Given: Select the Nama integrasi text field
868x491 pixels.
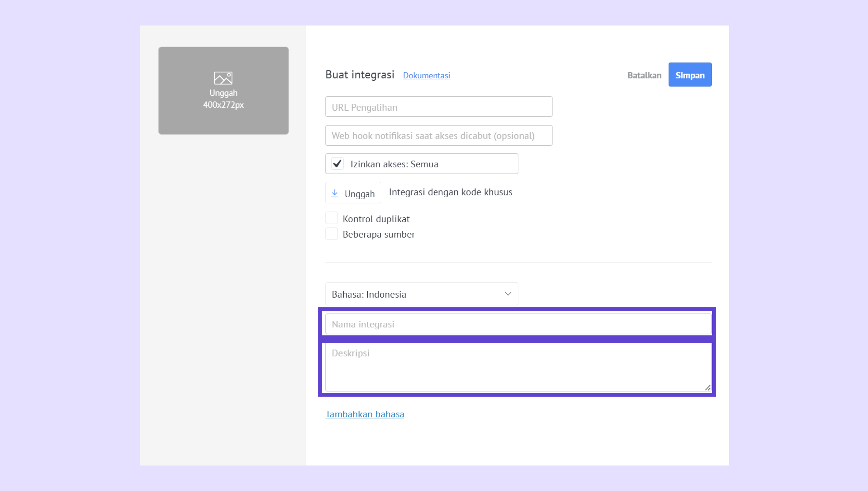Looking at the screenshot, I should (518, 324).
